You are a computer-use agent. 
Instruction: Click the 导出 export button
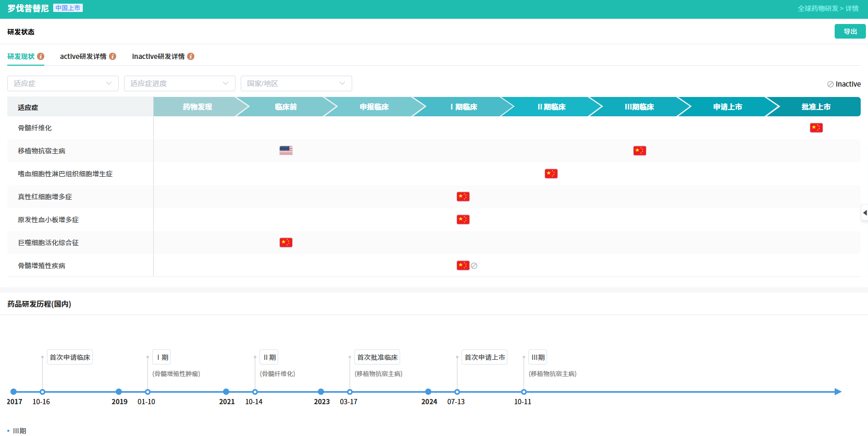click(850, 31)
